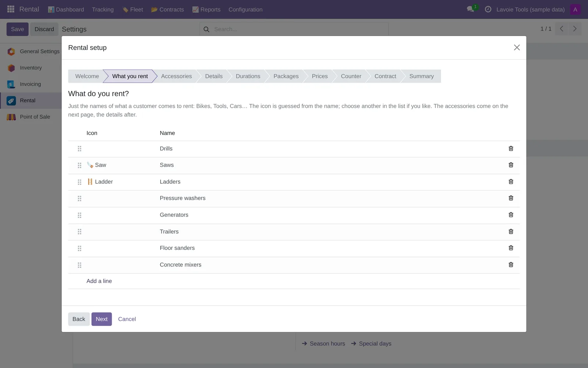
Task: Click the drag handle for Drills row
Action: pos(79,149)
